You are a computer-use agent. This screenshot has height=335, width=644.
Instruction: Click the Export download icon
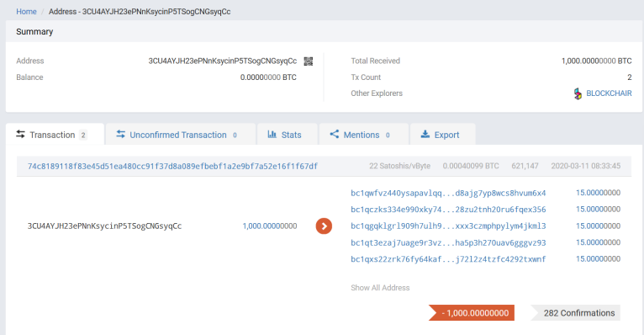(x=425, y=135)
